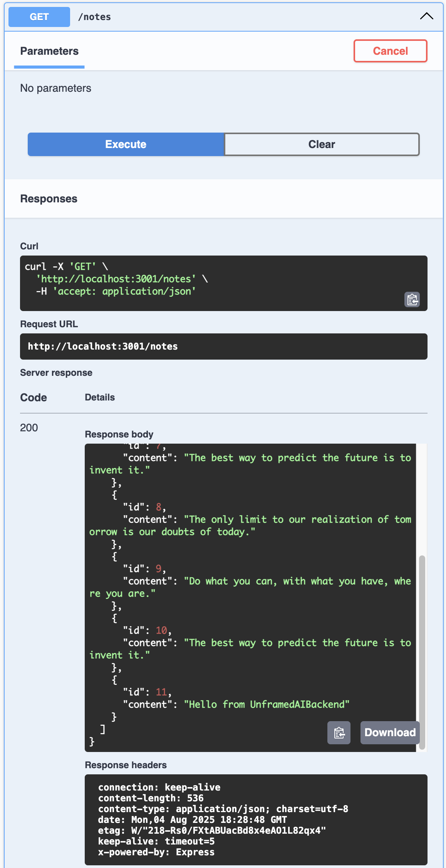Switch to the Parameters tab
The height and width of the screenshot is (868, 446).
click(49, 51)
